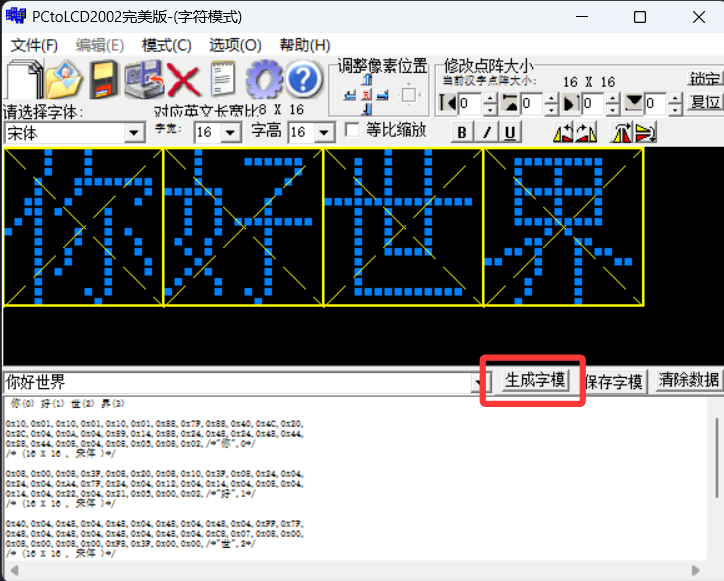Click the 你好世界 text input field
The image size is (724, 581).
(x=238, y=382)
